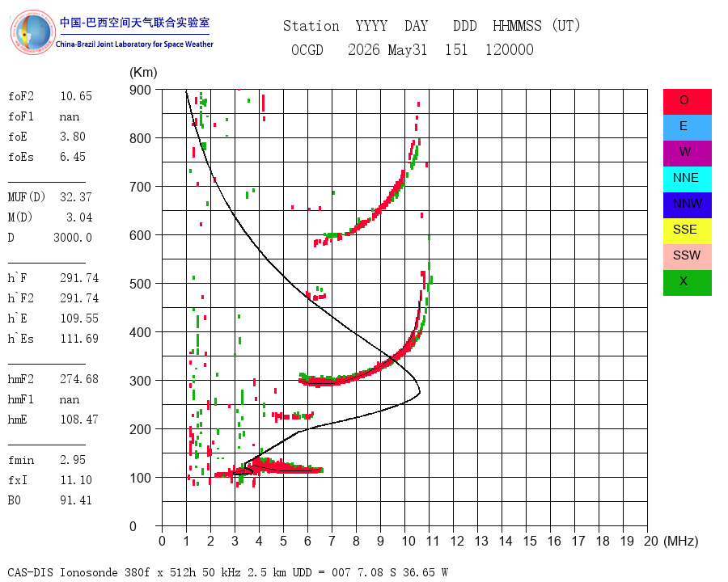
Task: Click the 10 MHz x-axis label
Action: click(408, 541)
